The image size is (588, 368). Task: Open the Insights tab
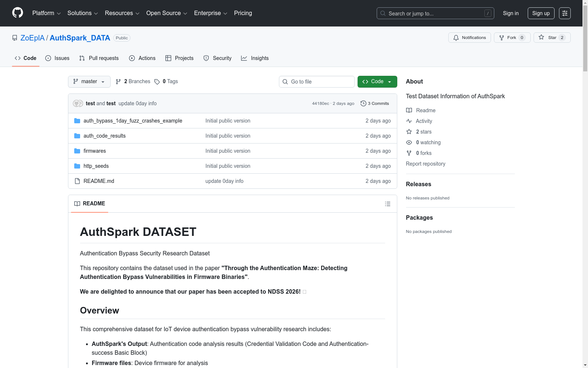pos(255,58)
